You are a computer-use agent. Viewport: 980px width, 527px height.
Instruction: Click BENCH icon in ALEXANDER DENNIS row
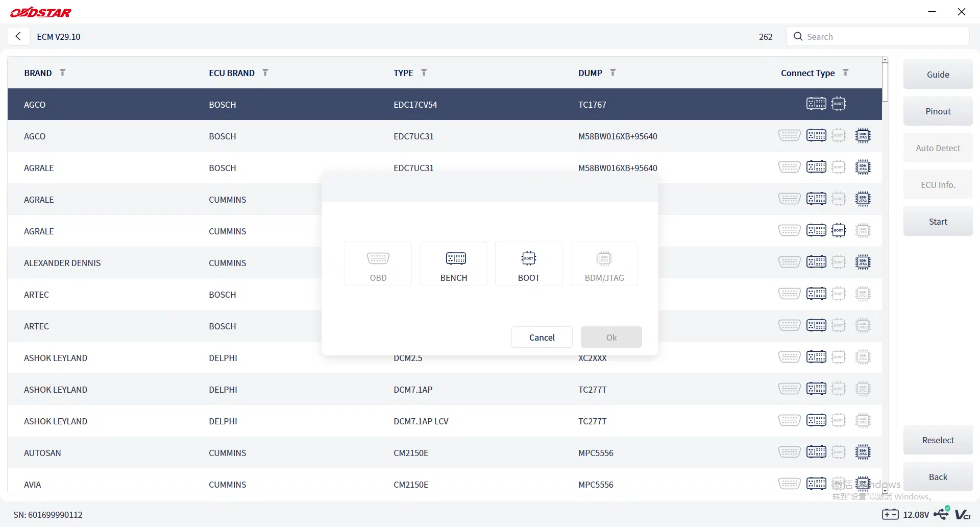click(816, 262)
